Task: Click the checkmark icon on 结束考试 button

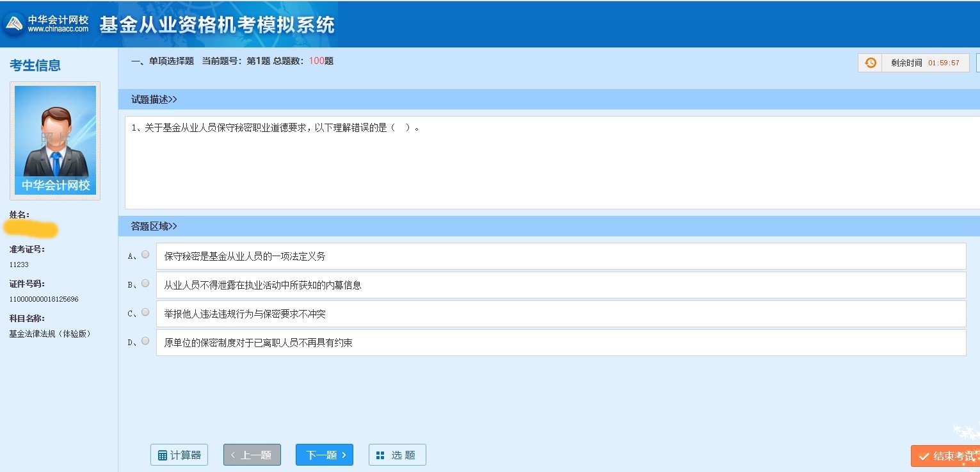Action: (923, 456)
